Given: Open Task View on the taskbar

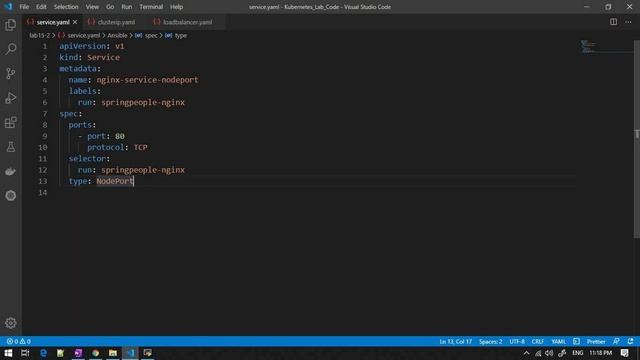Looking at the screenshot, I should (25, 353).
